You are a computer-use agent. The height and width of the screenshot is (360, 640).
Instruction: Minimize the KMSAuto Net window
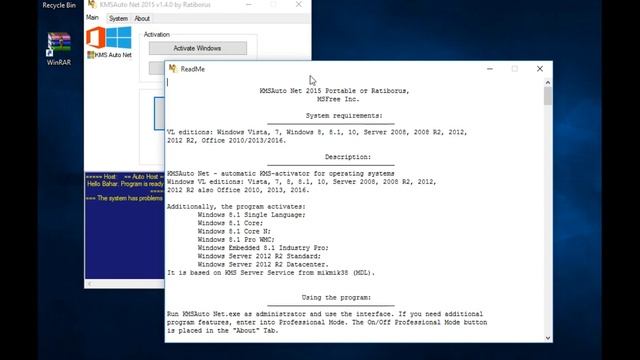tap(249, 4)
